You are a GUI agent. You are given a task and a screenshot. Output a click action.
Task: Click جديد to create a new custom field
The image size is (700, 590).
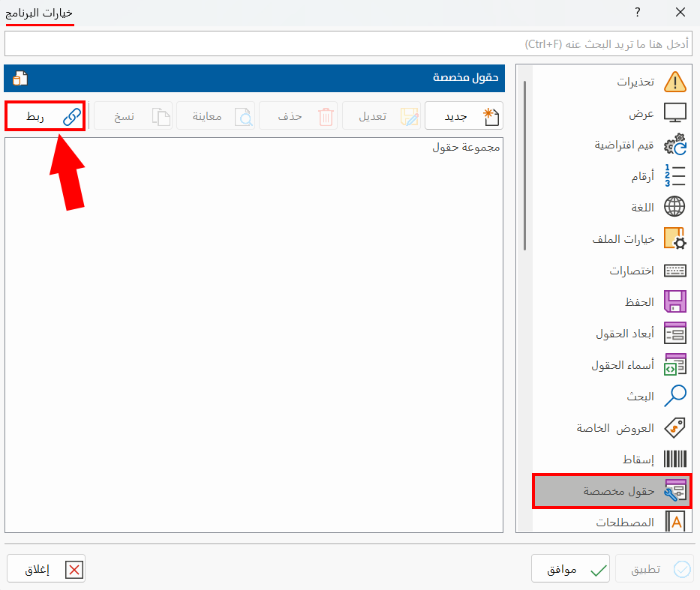464,115
